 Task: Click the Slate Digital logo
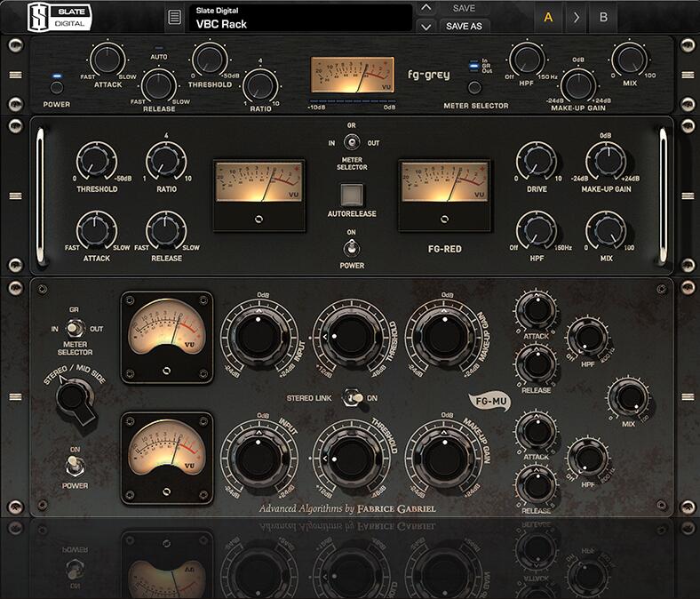click(x=60, y=18)
